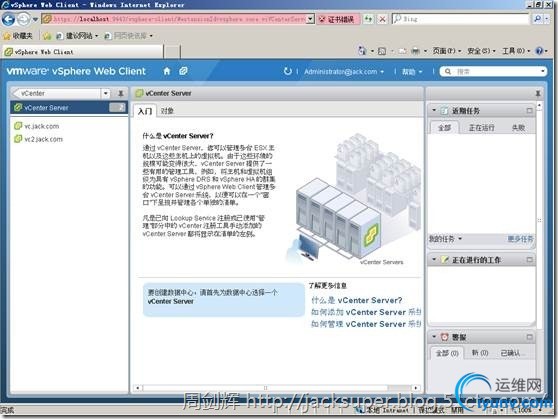Open the IE Safety menu
The height and width of the screenshot is (419, 558).
(481, 51)
